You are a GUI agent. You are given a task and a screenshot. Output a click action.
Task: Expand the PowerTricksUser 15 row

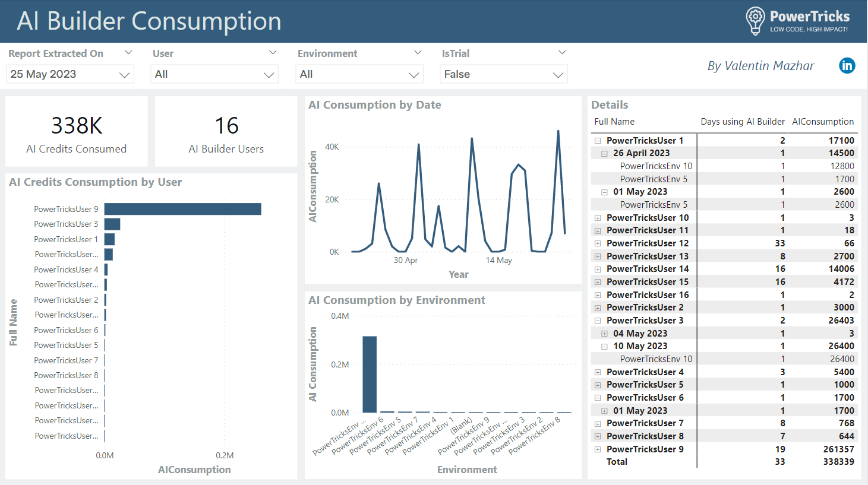coord(598,282)
